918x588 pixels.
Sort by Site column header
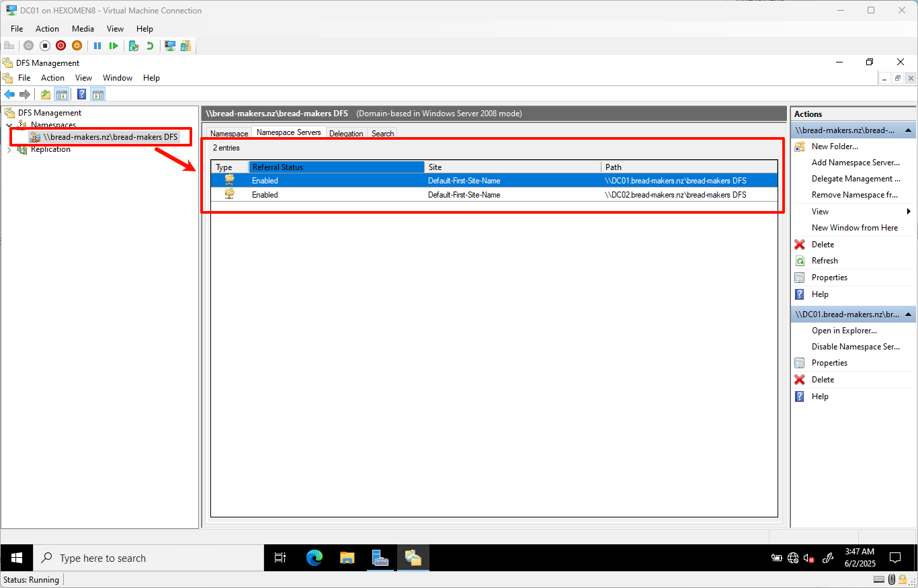pos(513,167)
